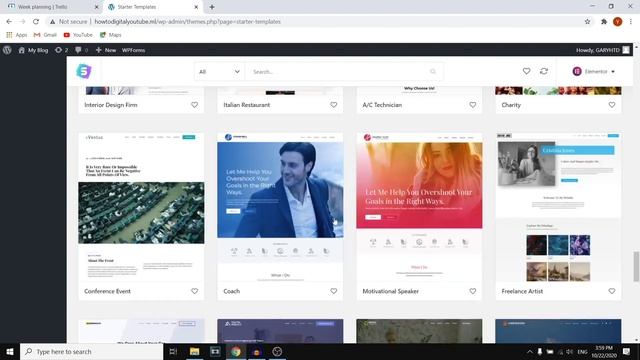
Task: Favorite the Italian Restaurant template
Action: [333, 105]
